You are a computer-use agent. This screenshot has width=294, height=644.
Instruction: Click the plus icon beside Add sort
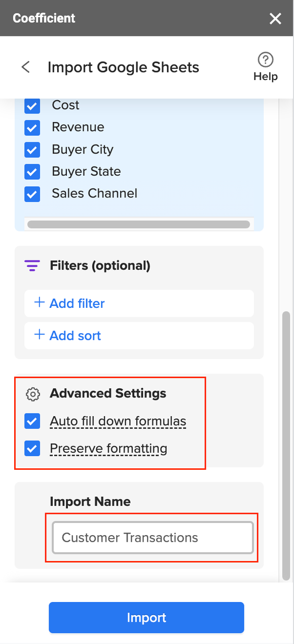39,335
